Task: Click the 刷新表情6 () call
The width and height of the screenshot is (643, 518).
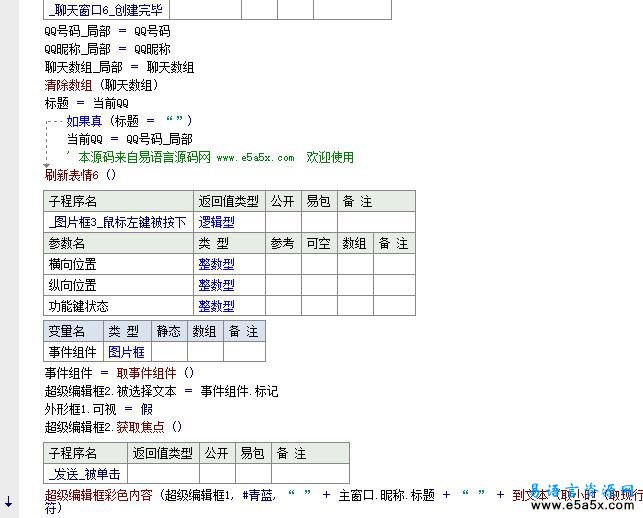Action: coord(80,175)
